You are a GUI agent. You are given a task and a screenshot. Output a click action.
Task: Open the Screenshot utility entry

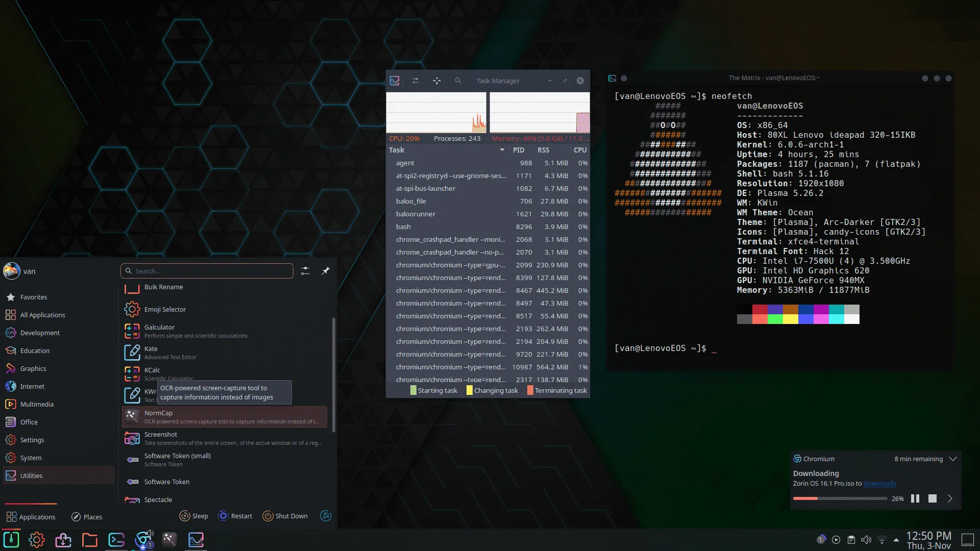click(x=225, y=438)
